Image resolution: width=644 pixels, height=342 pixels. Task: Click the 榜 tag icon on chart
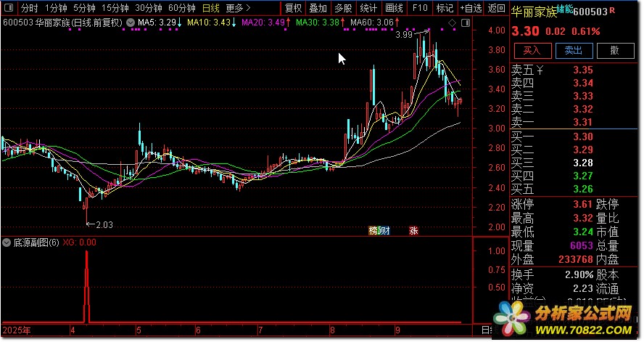374,231
